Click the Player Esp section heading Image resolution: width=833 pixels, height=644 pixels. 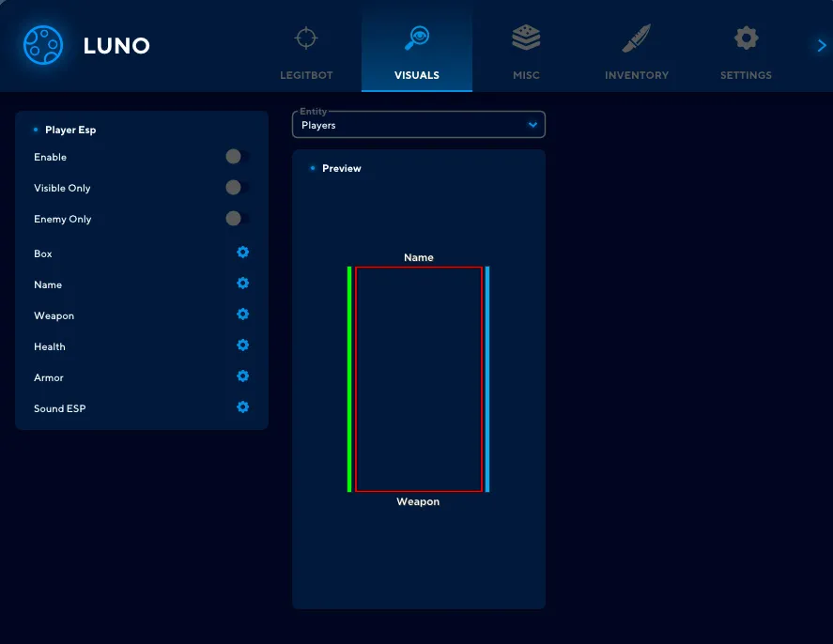point(70,130)
